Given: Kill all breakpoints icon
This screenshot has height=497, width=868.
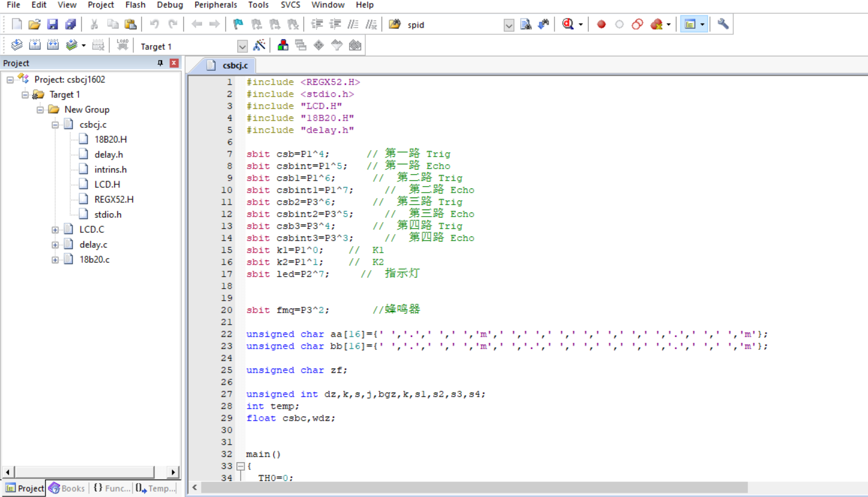Looking at the screenshot, I should tap(657, 24).
